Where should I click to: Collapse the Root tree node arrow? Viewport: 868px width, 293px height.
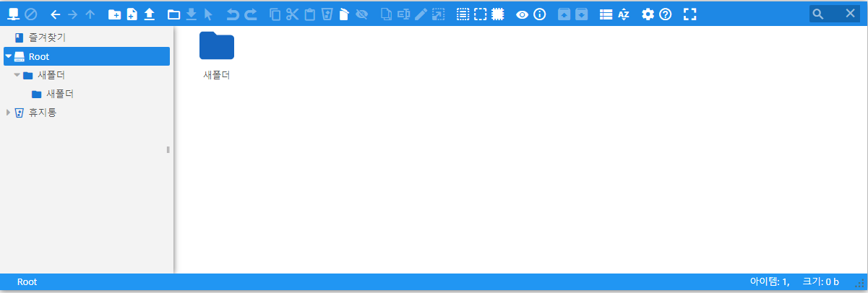tap(9, 56)
